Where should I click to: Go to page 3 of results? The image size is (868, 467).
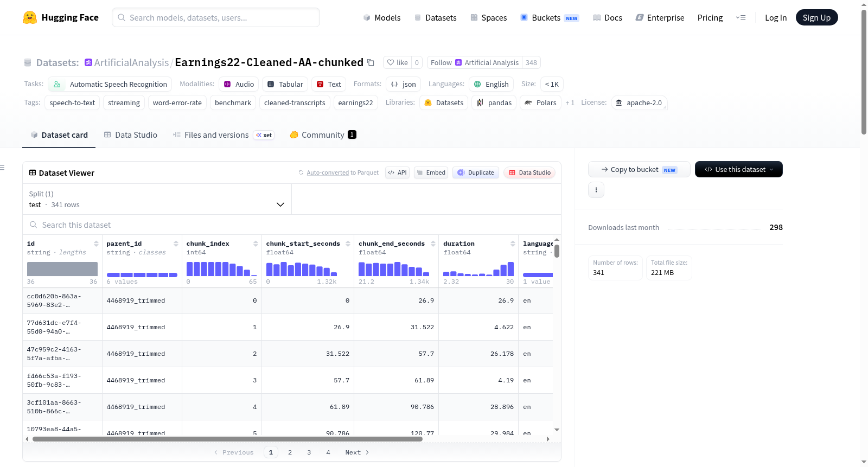(x=309, y=452)
